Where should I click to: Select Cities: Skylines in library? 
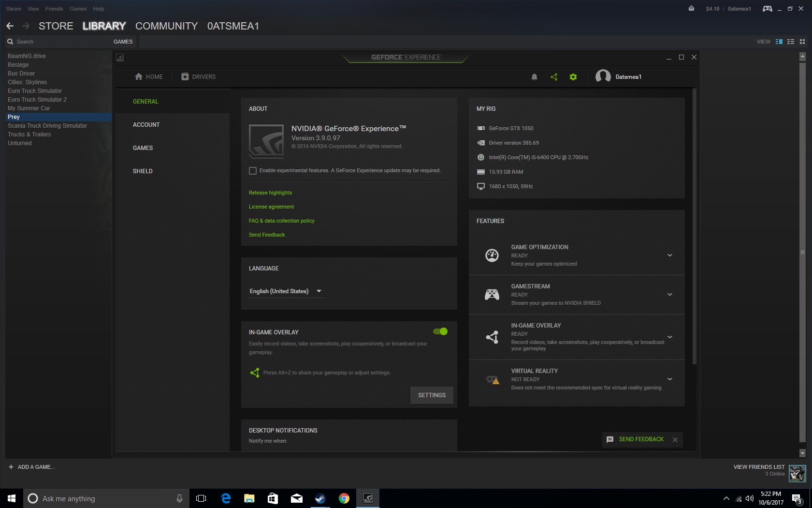point(28,82)
